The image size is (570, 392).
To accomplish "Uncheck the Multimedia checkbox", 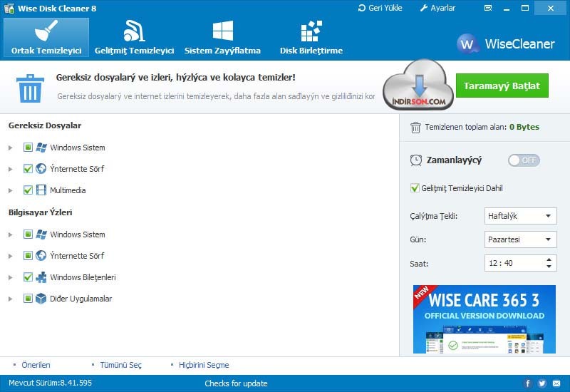I will (x=28, y=190).
